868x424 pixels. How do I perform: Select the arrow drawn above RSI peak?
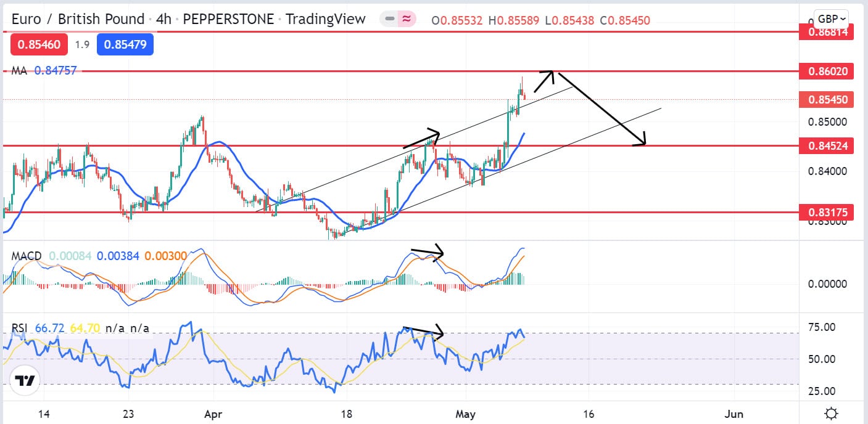(423, 331)
